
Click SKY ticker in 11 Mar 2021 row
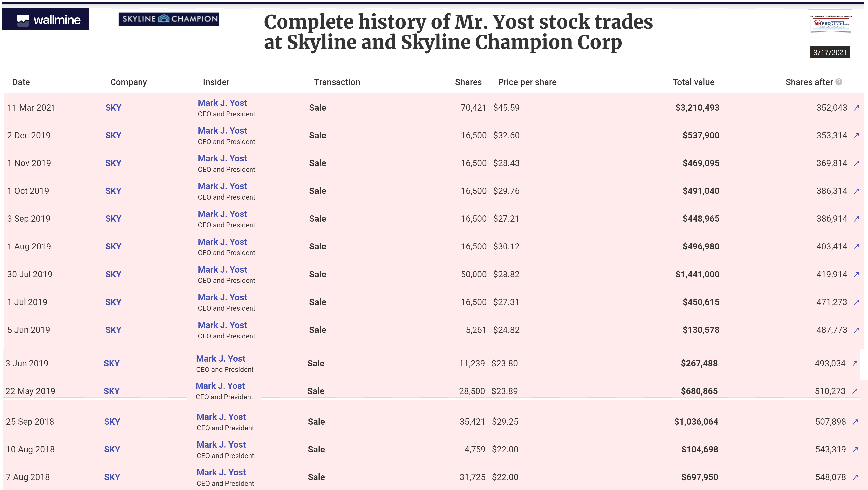click(113, 108)
